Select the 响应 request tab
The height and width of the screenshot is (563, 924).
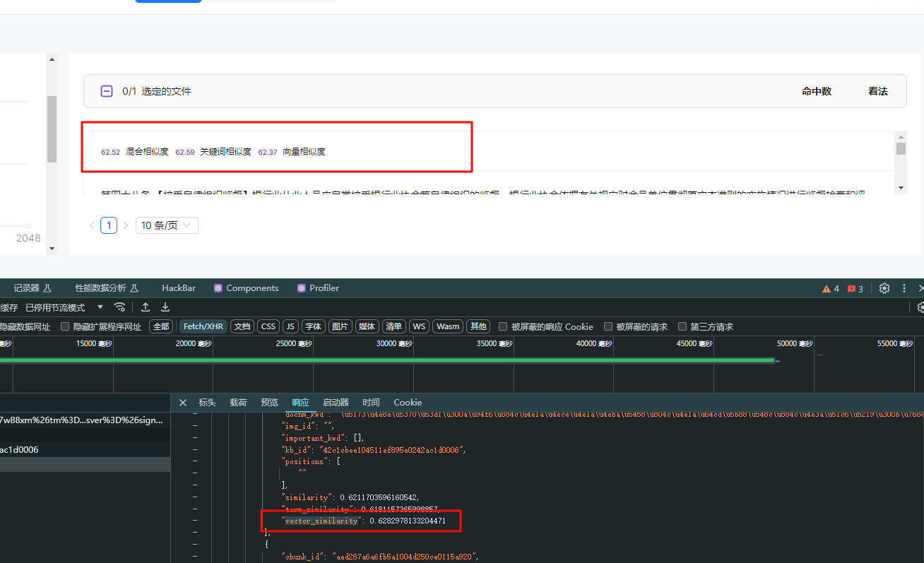[x=300, y=403]
